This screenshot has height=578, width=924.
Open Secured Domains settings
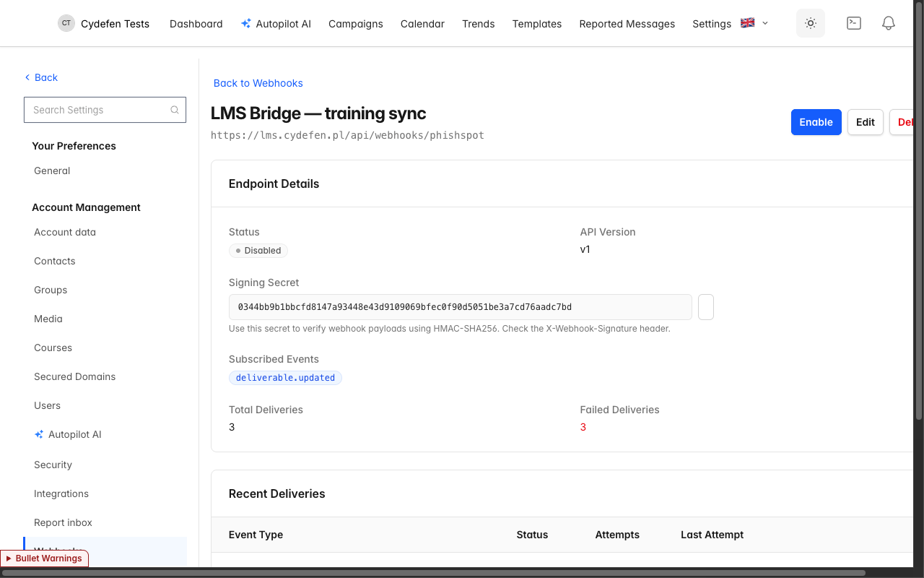tap(75, 376)
